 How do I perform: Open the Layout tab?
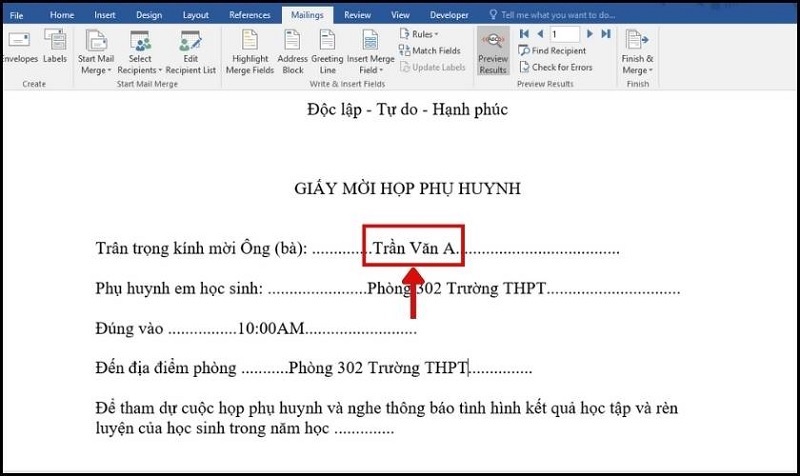tap(195, 15)
